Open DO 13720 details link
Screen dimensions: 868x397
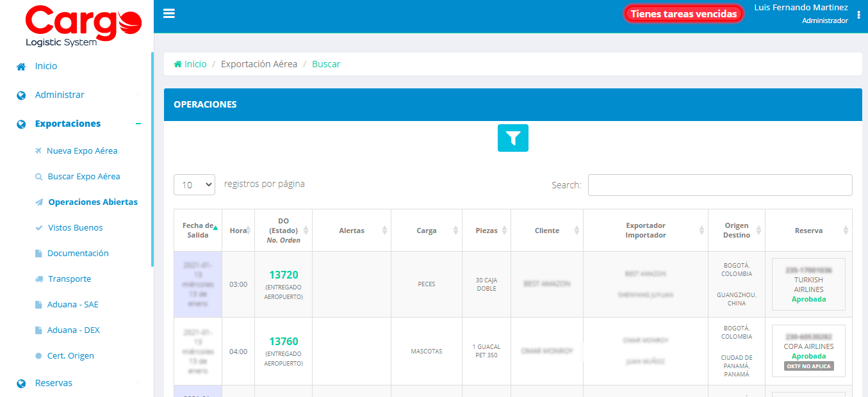(283, 273)
